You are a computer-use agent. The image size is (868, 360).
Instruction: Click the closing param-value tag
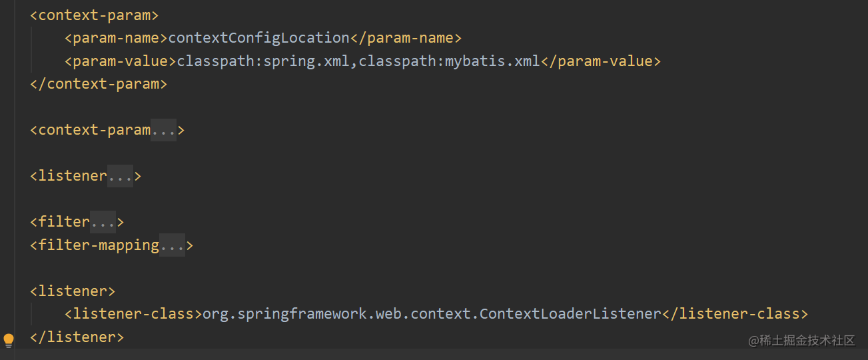(600, 61)
